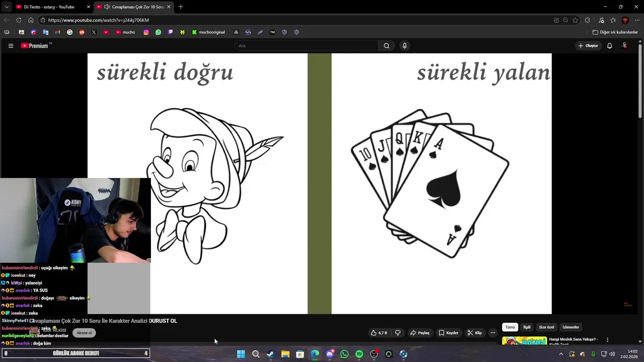Open the Twitch bookmark

tap(171, 32)
